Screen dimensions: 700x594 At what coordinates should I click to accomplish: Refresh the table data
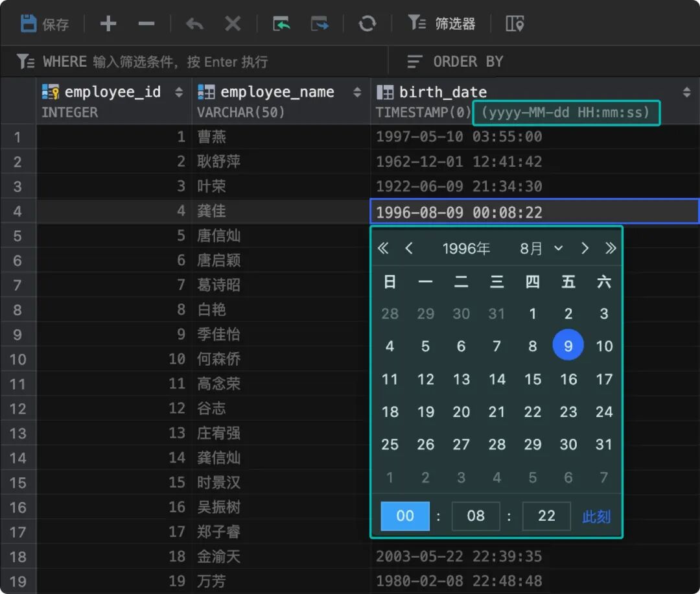(367, 24)
